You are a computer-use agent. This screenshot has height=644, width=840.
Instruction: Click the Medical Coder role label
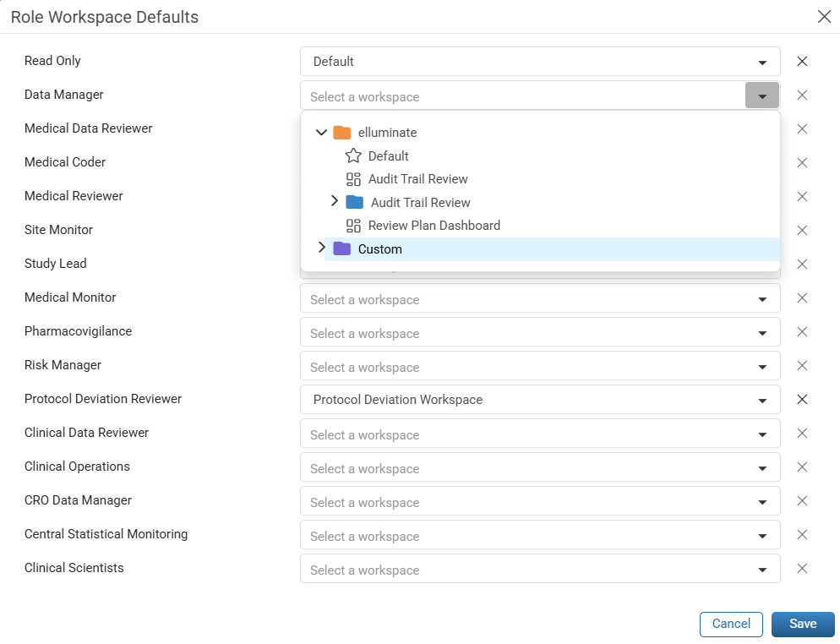click(65, 162)
